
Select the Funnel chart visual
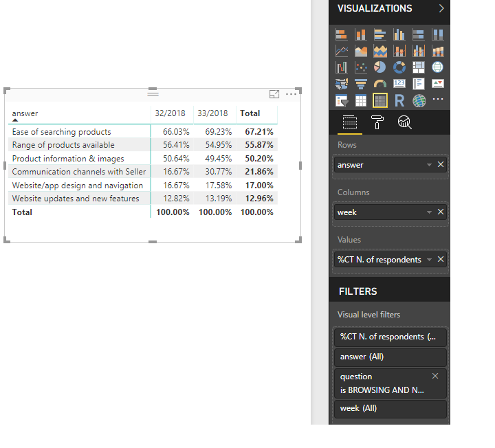click(361, 84)
